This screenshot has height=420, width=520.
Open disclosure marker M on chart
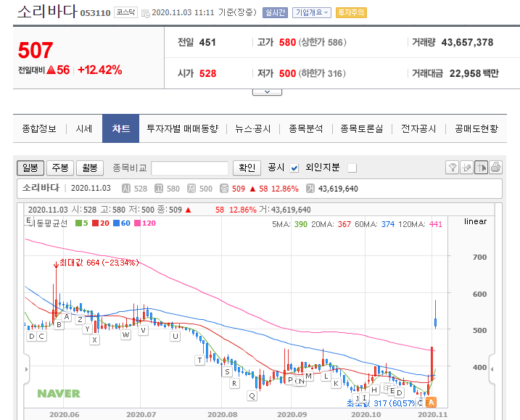(x=309, y=376)
